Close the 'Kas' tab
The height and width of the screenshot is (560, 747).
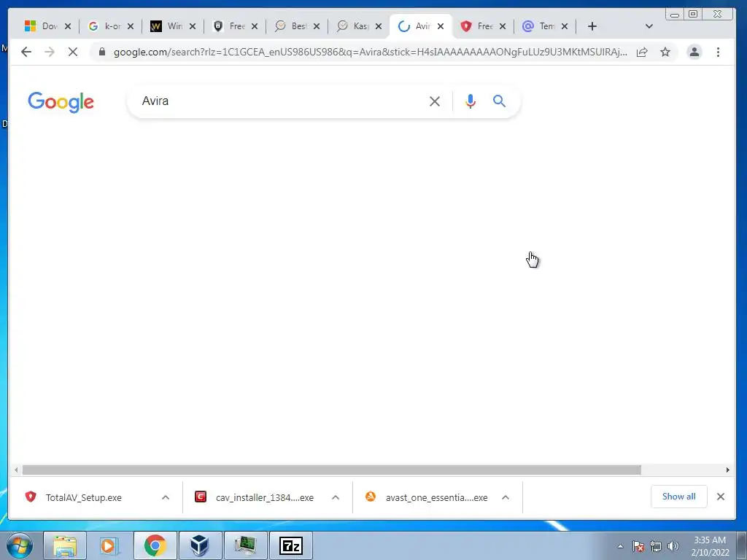point(379,26)
